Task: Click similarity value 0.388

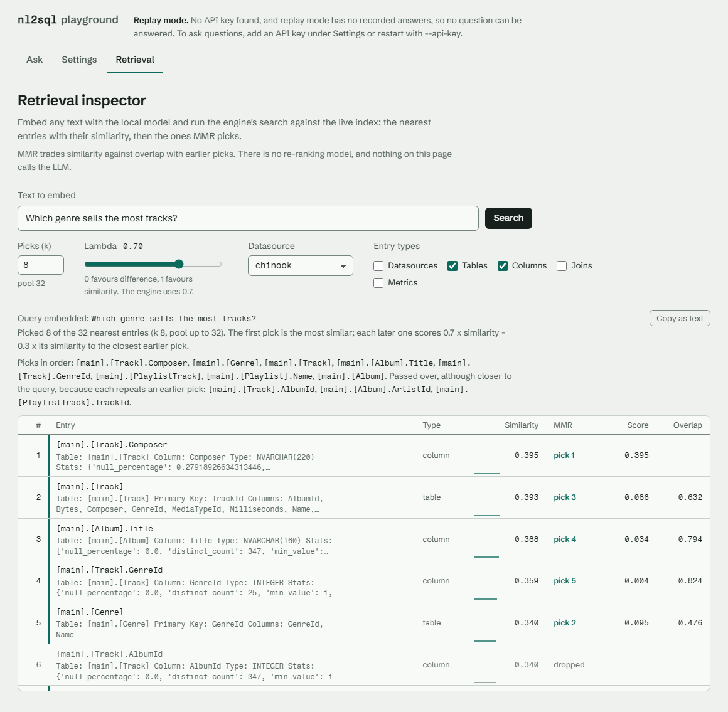Action: [527, 539]
